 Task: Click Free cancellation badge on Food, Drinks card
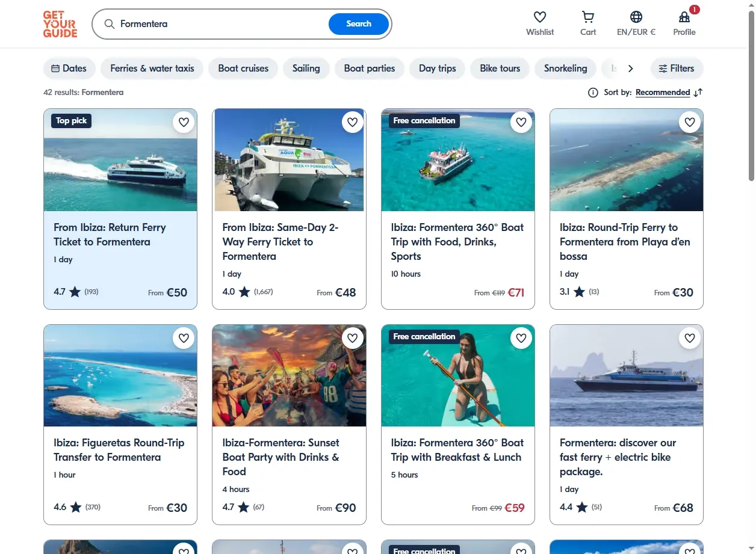point(424,120)
